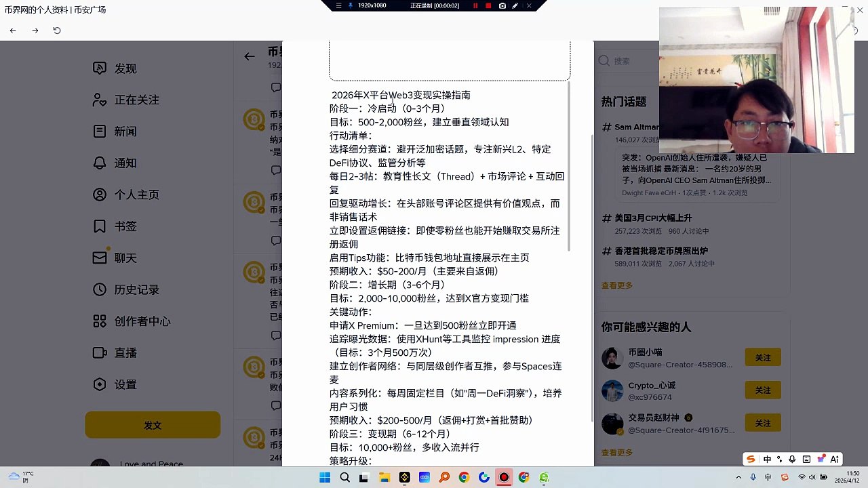Click the post line 阶段二：增长期（3-6个月）
Screen dimensions: 868x488
coord(387,285)
